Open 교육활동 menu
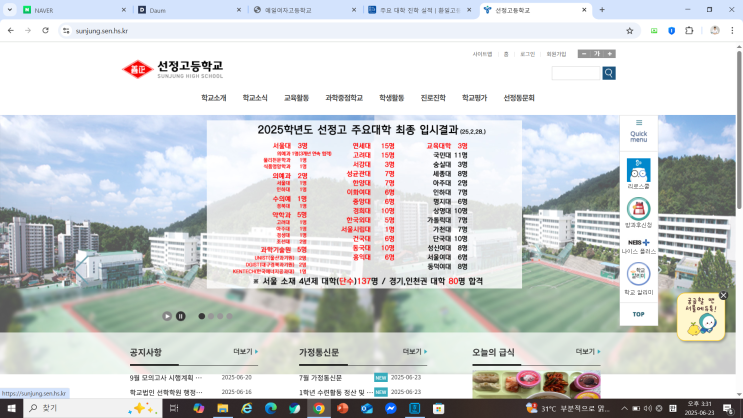 pos(296,98)
